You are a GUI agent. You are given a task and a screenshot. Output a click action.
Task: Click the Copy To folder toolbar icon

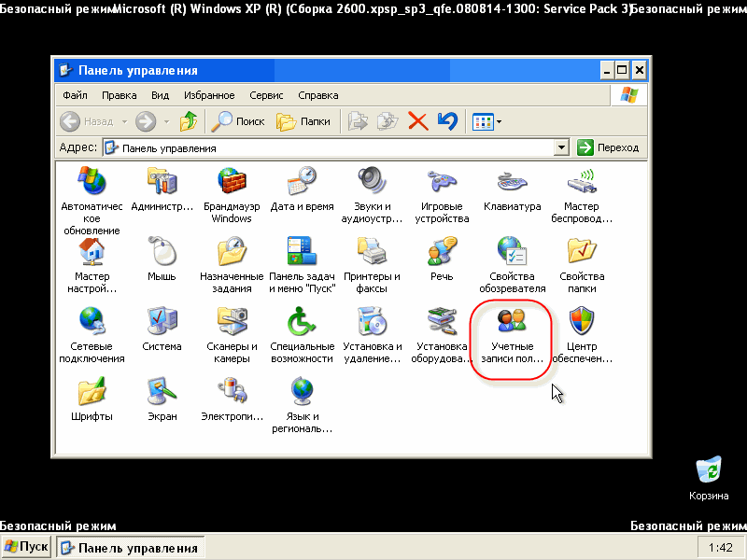pos(388,121)
